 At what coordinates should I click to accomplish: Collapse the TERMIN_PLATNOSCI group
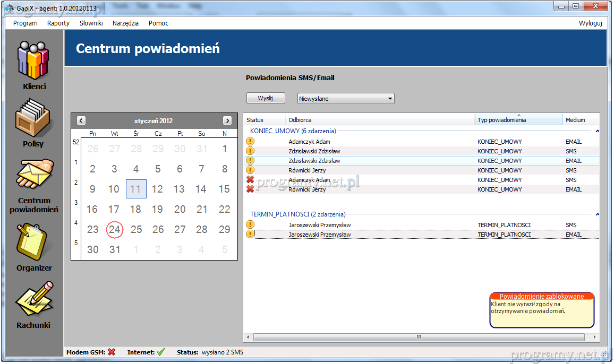pyautogui.click(x=597, y=214)
